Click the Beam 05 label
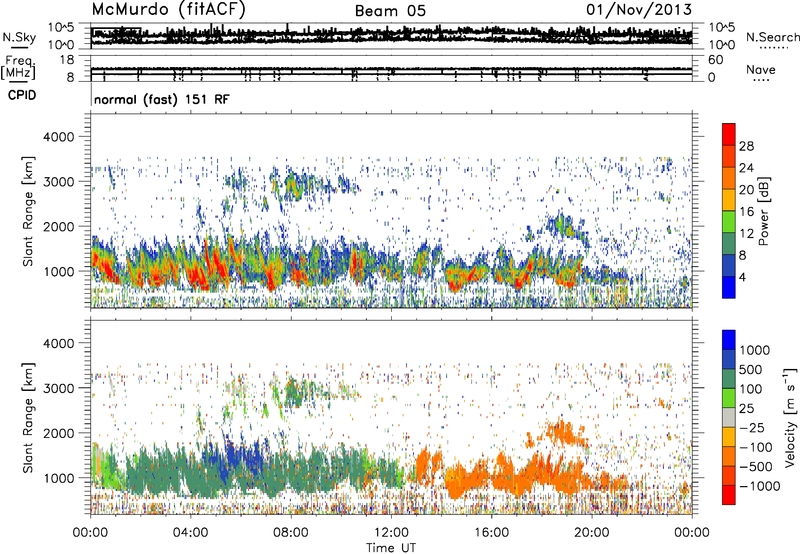Screen dimensions: 800x554 click(390, 11)
